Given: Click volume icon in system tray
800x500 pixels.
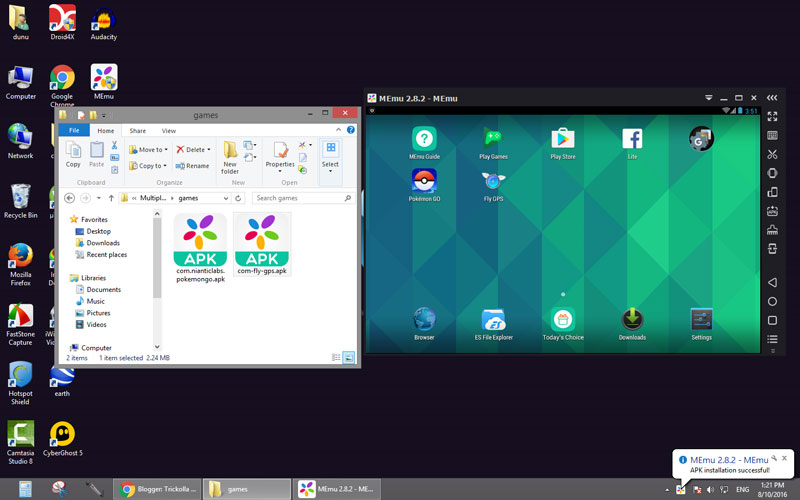Looking at the screenshot, I should coord(710,489).
